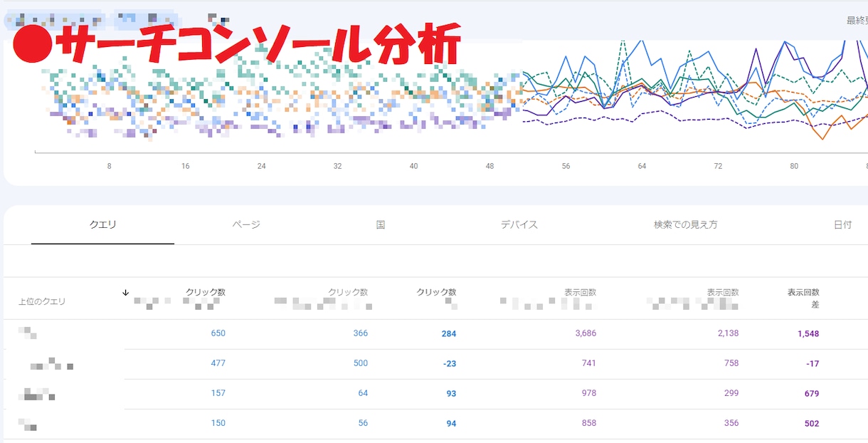The width and height of the screenshot is (868, 443).
Task: Click the click difference value -23
Action: point(449,364)
